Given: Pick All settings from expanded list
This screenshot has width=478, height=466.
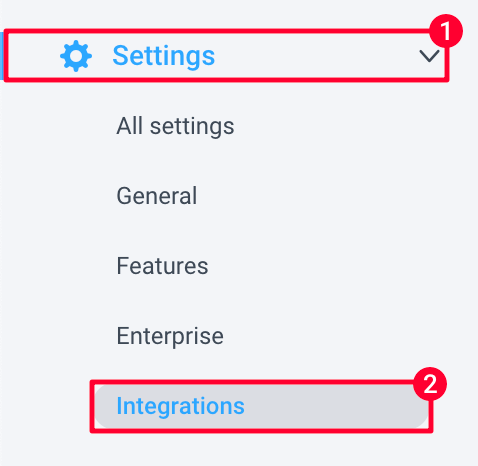Looking at the screenshot, I should [x=175, y=126].
